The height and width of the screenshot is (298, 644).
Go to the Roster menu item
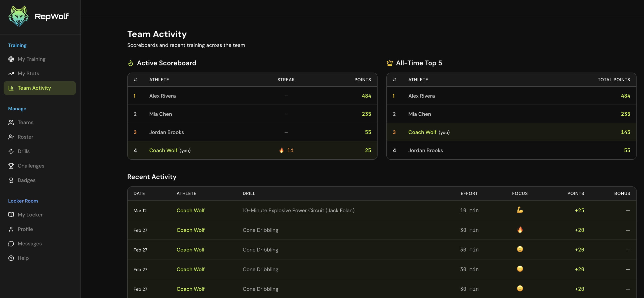point(25,137)
